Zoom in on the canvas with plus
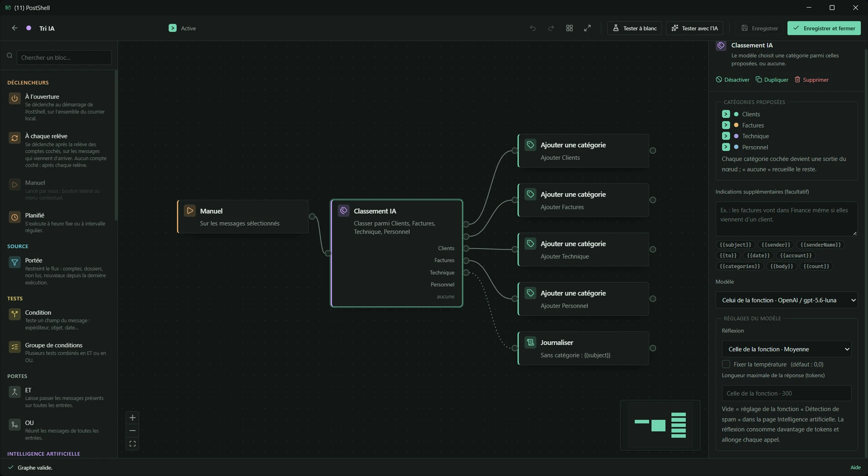 tap(132, 418)
